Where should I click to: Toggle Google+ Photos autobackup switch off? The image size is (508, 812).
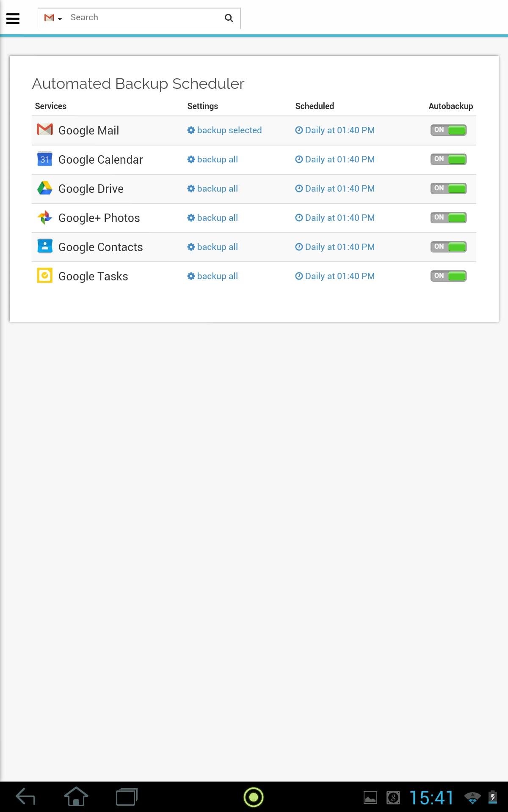point(449,217)
